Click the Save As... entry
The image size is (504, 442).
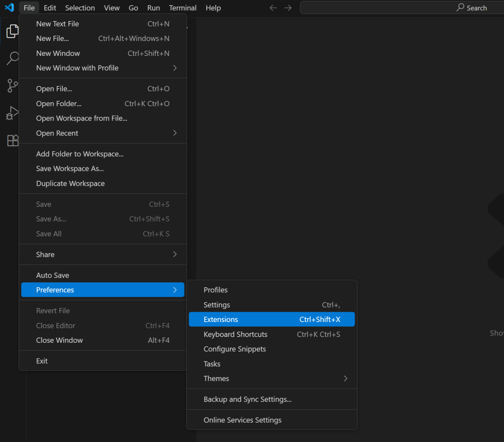[x=103, y=219]
